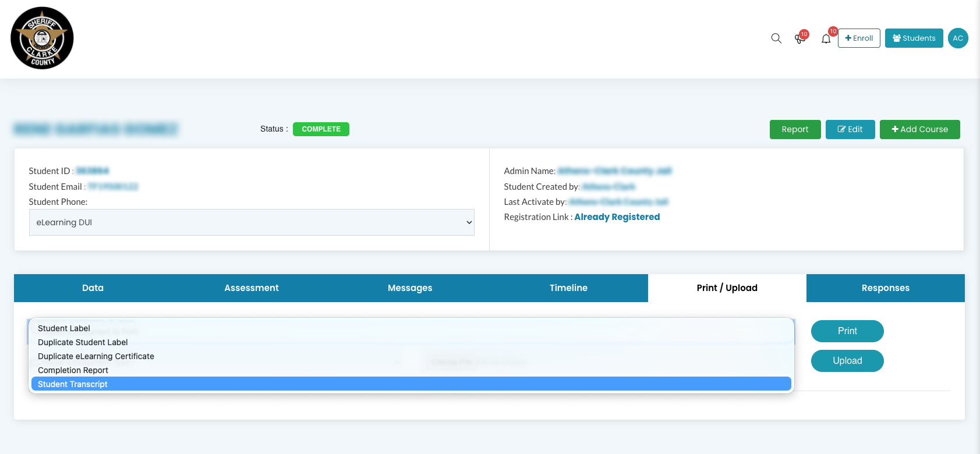Click the Enroll button
The width and height of the screenshot is (980, 454).
859,38
